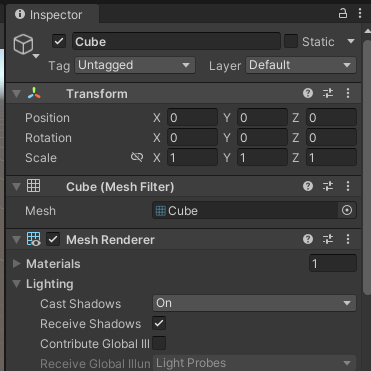Enable the Static checkbox
This screenshot has width=371, height=371.
point(291,41)
